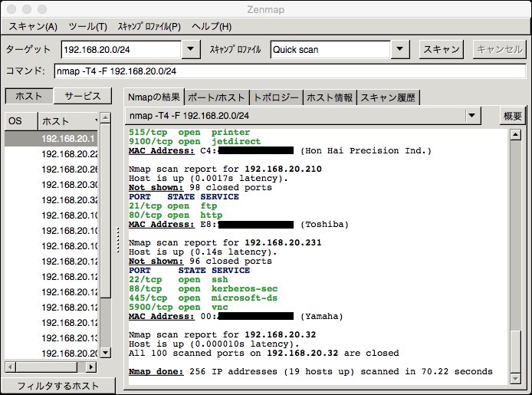Expand the Quick scan profile dropdown
Viewport: 532px width, 395px height.
click(x=400, y=50)
